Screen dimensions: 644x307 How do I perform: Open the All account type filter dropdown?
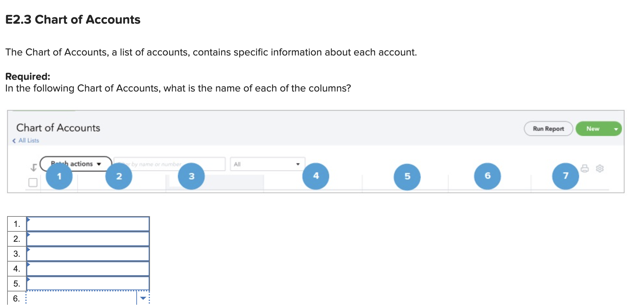tap(267, 164)
